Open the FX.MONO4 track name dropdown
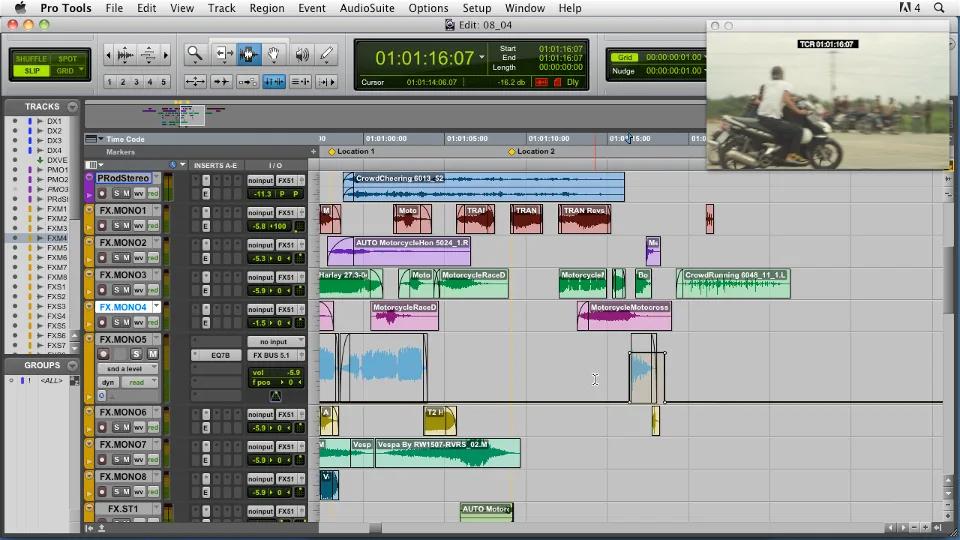The image size is (960, 540). point(157,307)
